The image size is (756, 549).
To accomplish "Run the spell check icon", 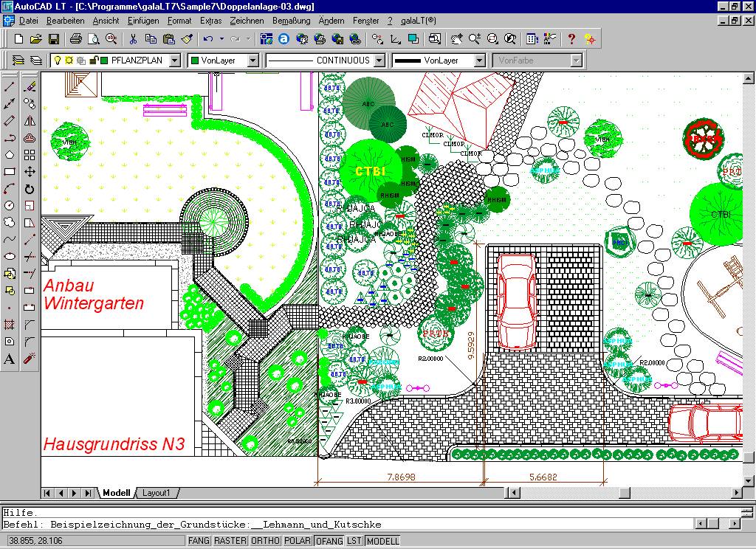I will click(111, 39).
